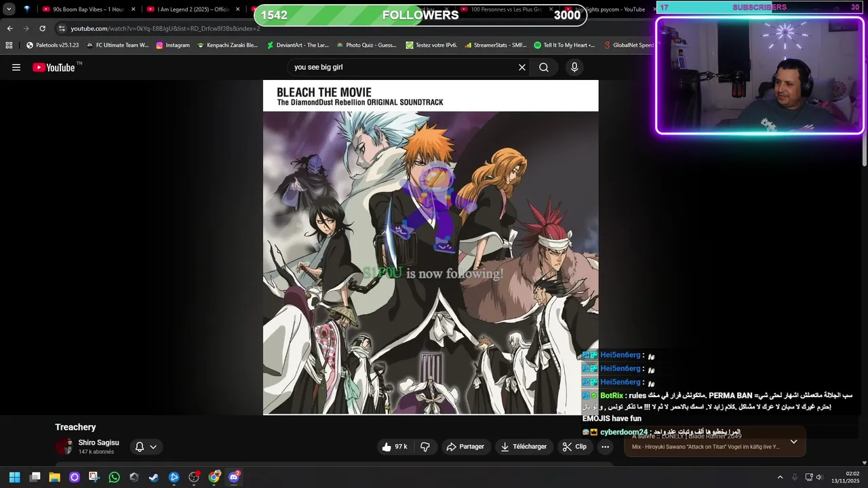This screenshot has width=868, height=488.
Task: Reload the page with refresh icon
Action: point(42,28)
